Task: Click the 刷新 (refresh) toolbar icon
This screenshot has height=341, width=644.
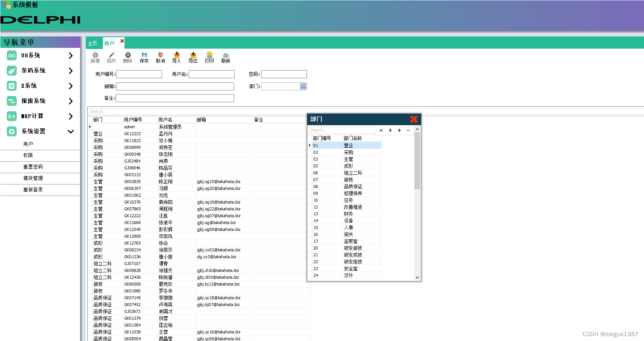Action: 226,55
